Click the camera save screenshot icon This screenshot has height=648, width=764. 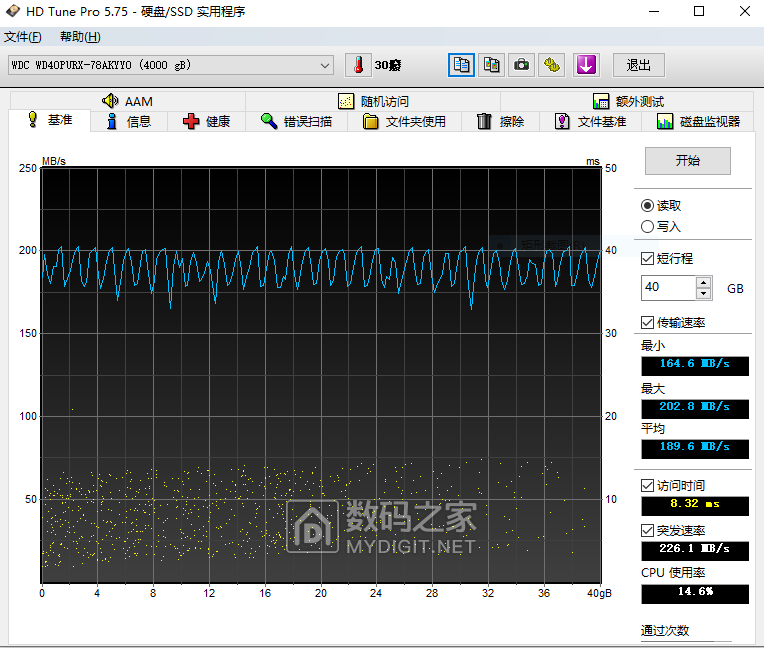click(x=521, y=65)
